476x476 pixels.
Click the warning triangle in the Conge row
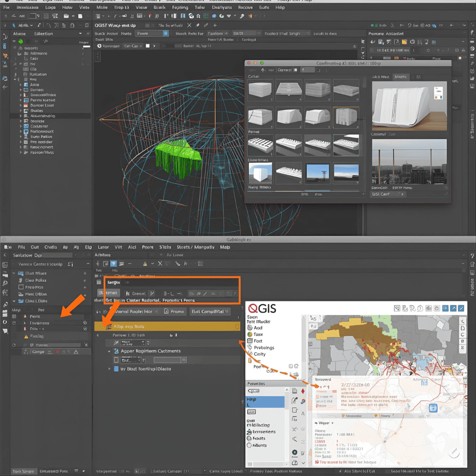coord(76,352)
